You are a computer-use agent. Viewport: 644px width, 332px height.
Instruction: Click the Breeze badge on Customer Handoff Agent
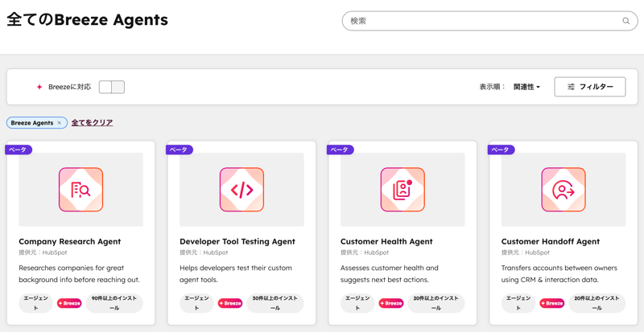click(551, 303)
